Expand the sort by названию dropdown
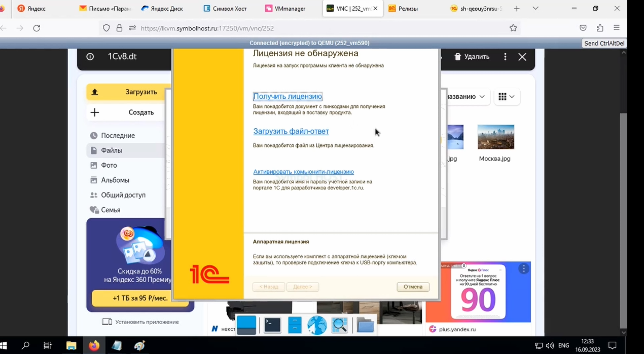 466,96
